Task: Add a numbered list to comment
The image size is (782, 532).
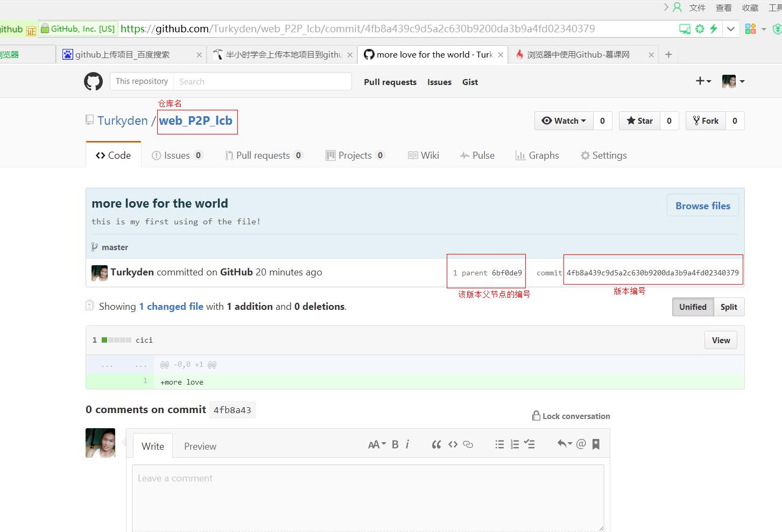Action: (x=515, y=444)
